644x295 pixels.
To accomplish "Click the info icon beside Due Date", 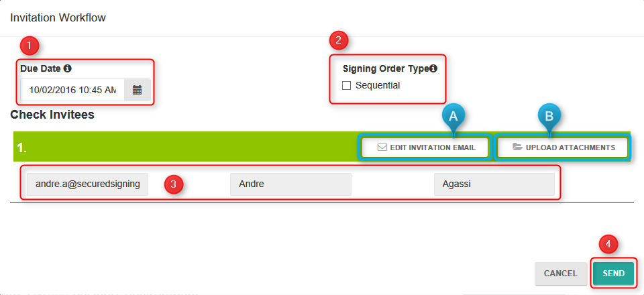I will coord(68,68).
